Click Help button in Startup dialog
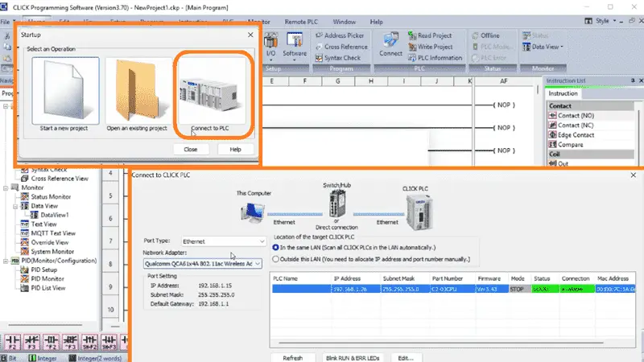Viewport: 644px width, 362px height. [x=235, y=150]
